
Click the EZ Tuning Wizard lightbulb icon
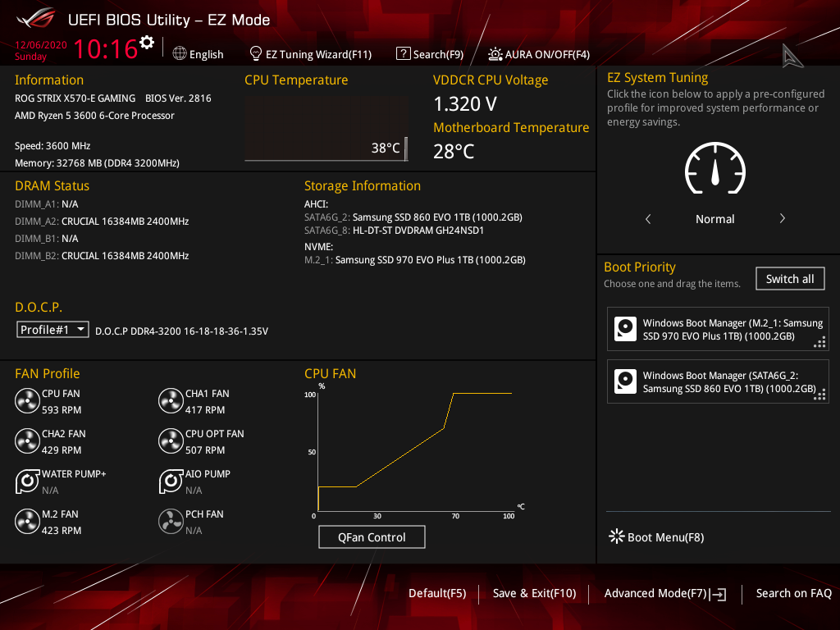pyautogui.click(x=256, y=53)
